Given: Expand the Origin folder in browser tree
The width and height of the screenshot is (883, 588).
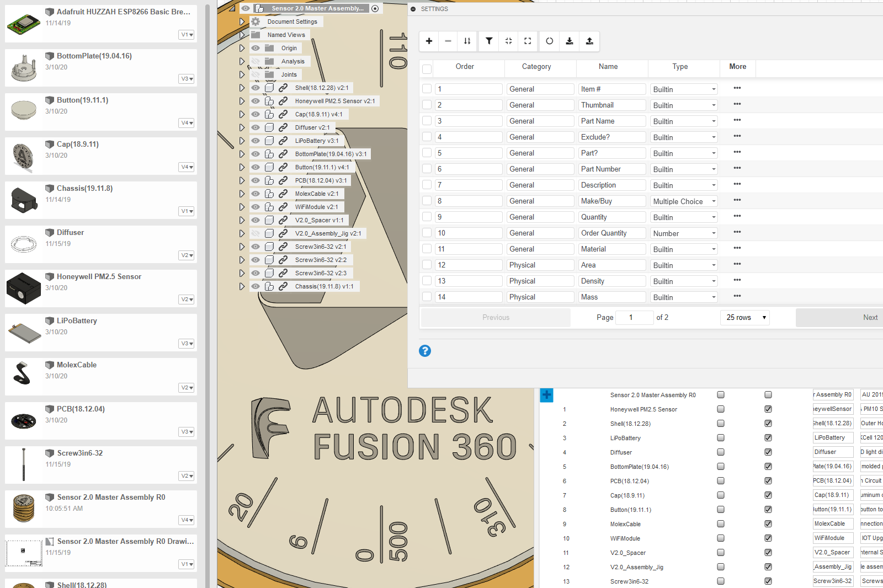Looking at the screenshot, I should [242, 48].
